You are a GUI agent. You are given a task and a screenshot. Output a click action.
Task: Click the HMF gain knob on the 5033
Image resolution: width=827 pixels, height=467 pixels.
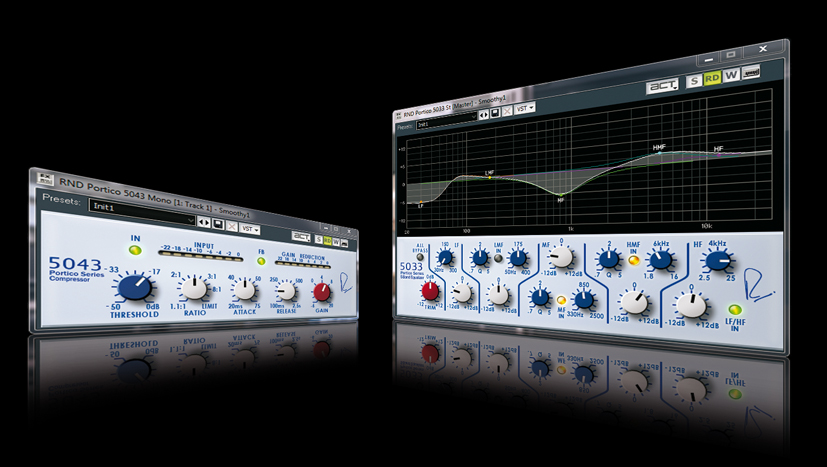(634, 302)
